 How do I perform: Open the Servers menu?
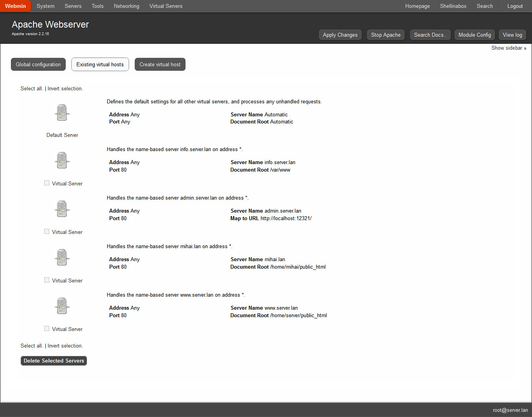(x=73, y=6)
